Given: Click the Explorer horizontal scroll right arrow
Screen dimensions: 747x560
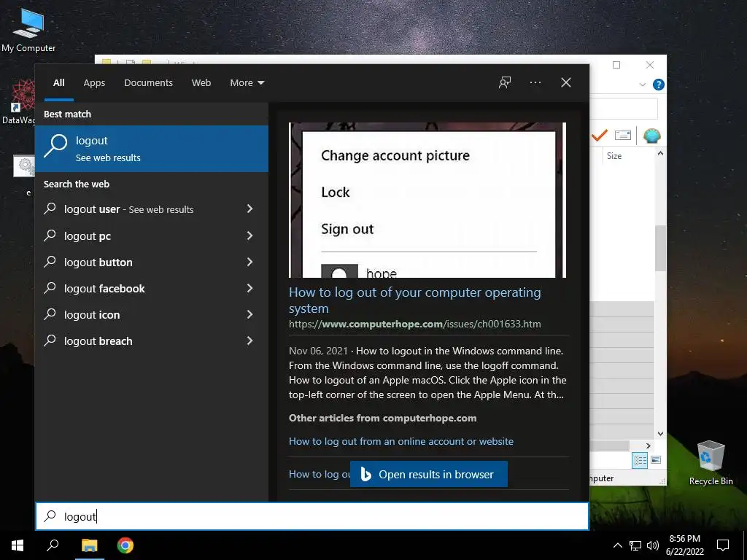Looking at the screenshot, I should tap(648, 446).
